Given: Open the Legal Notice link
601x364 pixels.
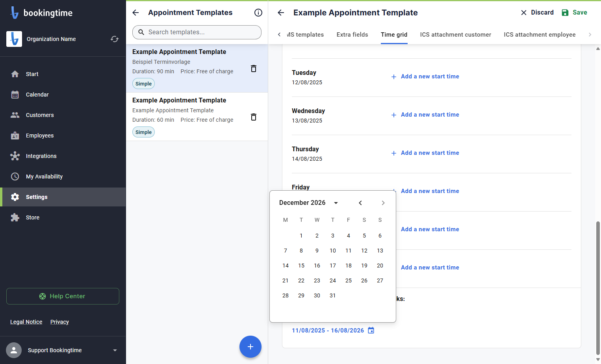Looking at the screenshot, I should click(x=26, y=322).
